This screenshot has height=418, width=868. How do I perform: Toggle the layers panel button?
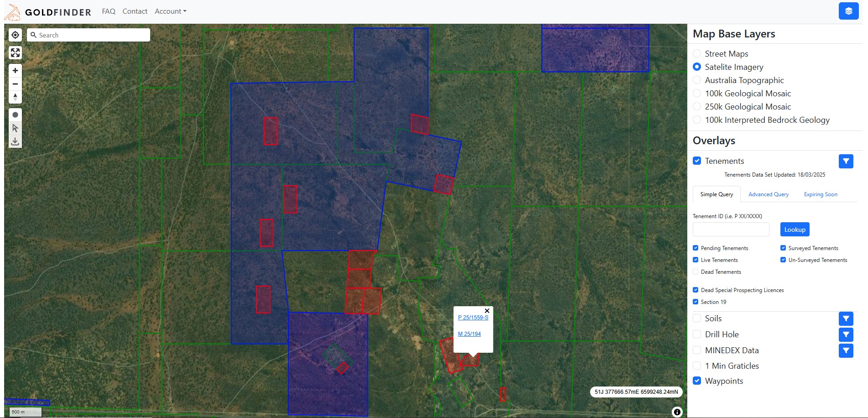[x=848, y=11]
